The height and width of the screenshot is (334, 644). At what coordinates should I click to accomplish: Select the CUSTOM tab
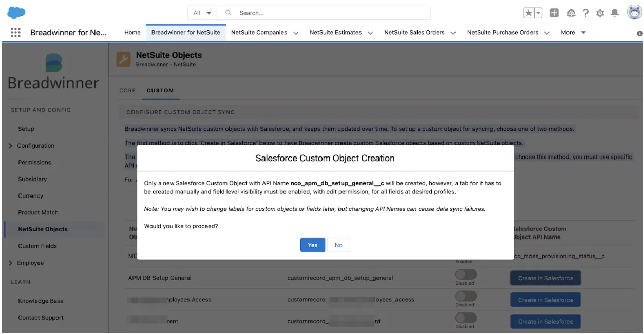click(x=160, y=90)
